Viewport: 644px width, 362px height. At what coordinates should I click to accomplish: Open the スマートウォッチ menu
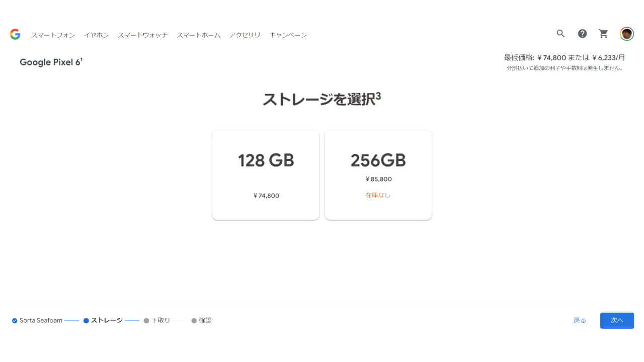[x=142, y=35]
